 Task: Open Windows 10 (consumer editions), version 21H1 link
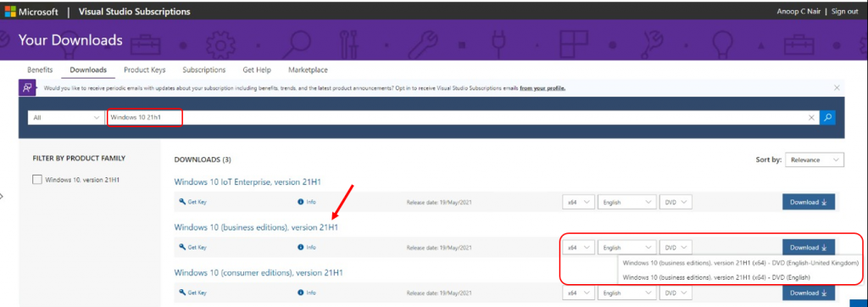tap(259, 272)
